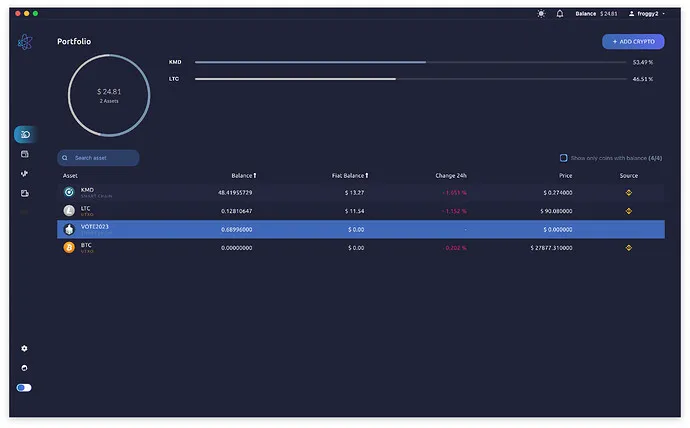Sort by the Change 24h column header
Image resolution: width=690 pixels, height=428 pixels.
point(451,176)
